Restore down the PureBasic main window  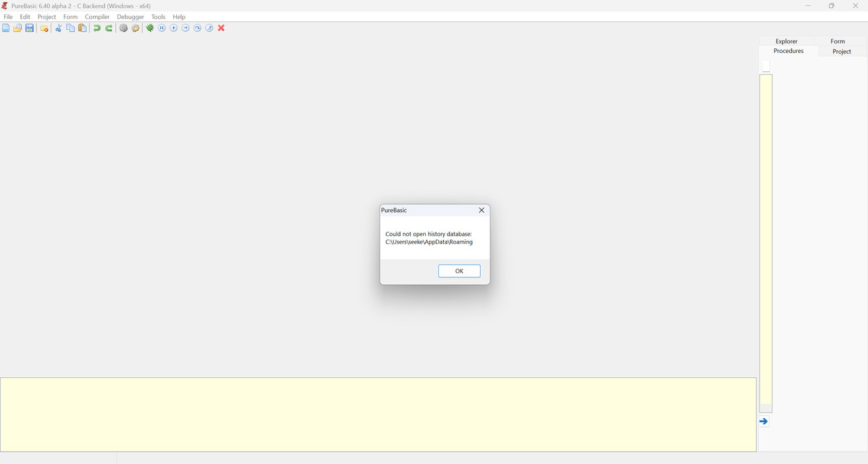[831, 5]
